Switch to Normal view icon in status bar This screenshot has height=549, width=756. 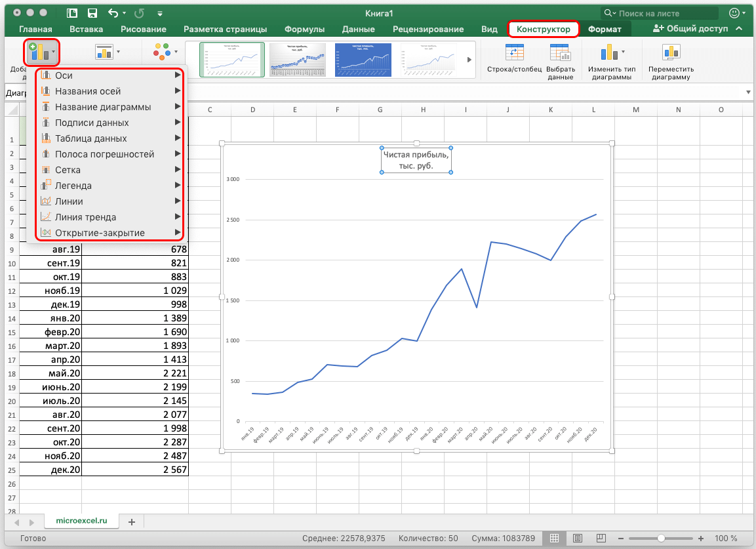[555, 538]
